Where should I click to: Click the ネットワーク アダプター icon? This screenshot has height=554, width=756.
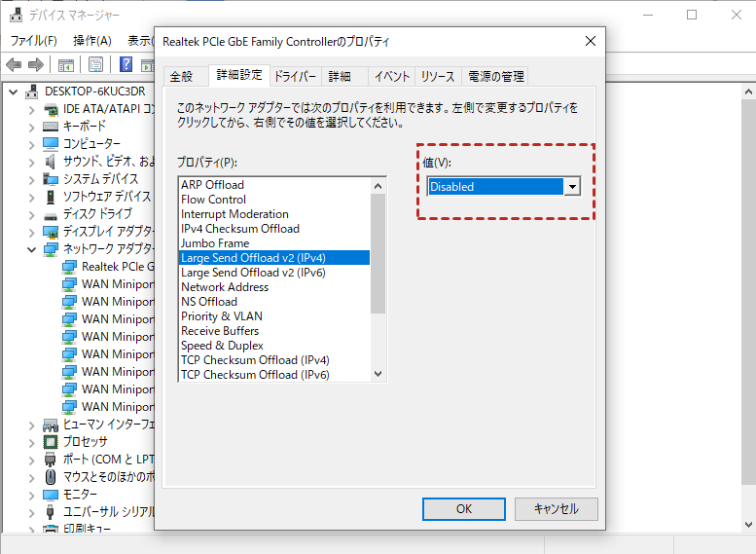[51, 249]
